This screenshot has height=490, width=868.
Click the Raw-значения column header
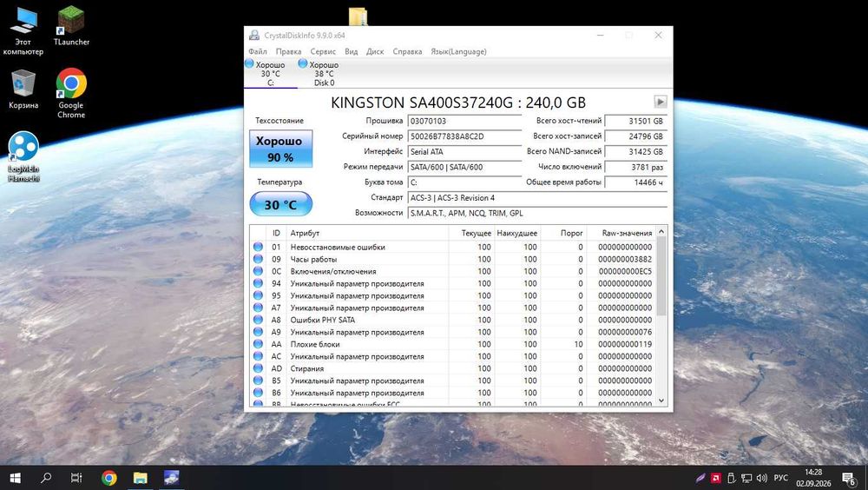click(621, 234)
